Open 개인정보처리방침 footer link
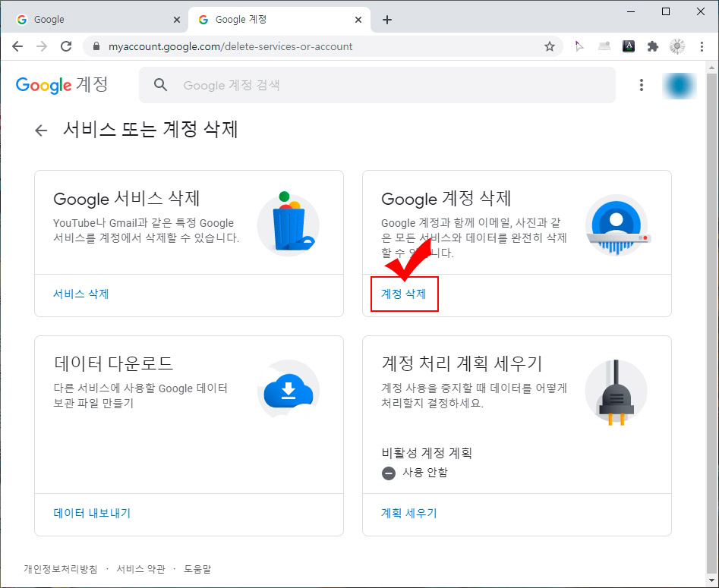The width and height of the screenshot is (719, 588). [61, 569]
